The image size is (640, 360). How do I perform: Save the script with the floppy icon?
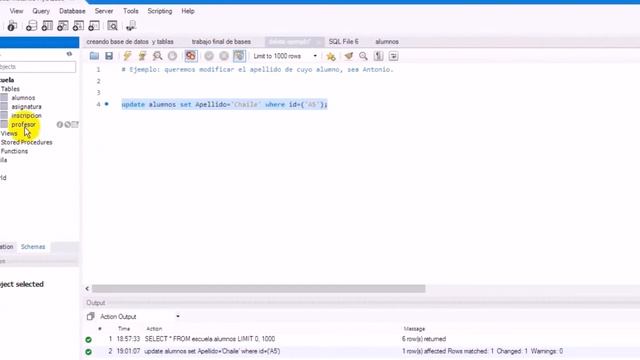109,56
